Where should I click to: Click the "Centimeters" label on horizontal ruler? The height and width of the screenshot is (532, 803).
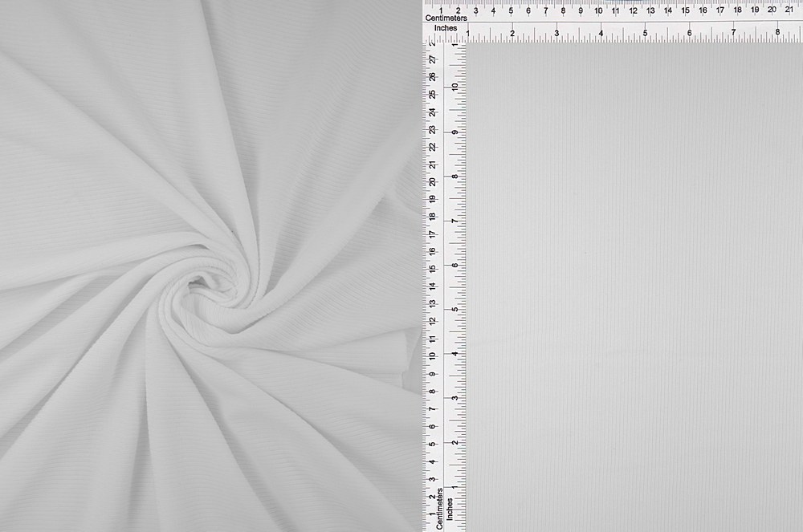click(x=446, y=18)
